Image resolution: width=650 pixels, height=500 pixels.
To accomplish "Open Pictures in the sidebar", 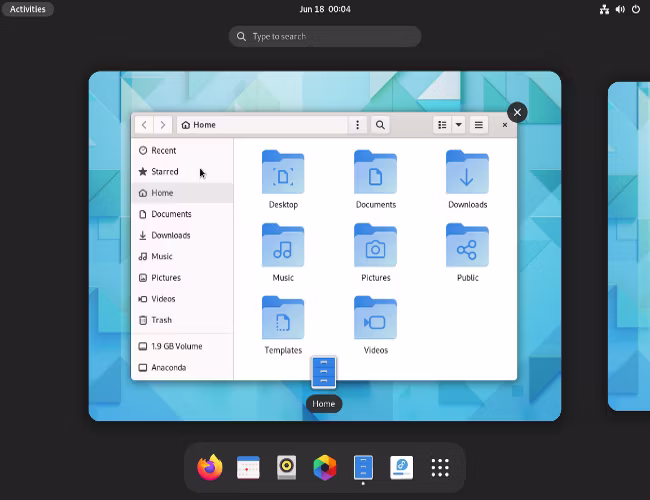I will (182, 277).
